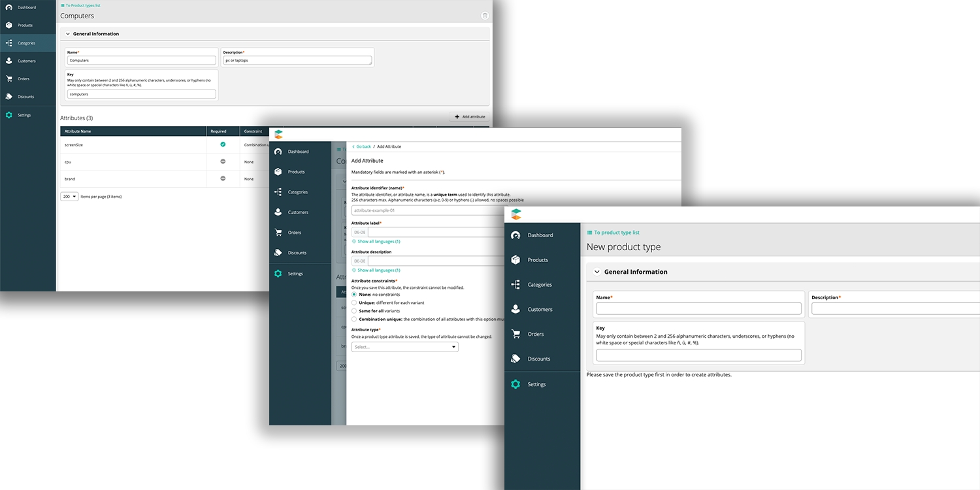Click the 'screenSize' attribute row name
The width and height of the screenshot is (980, 490).
coord(73,145)
